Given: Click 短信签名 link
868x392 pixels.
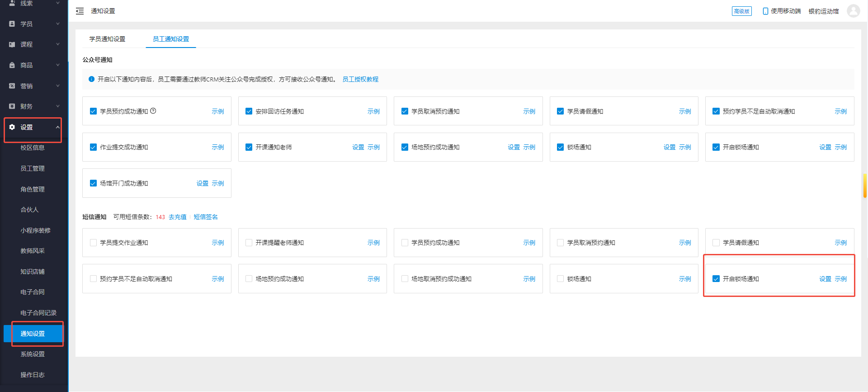Looking at the screenshot, I should click(x=206, y=217).
